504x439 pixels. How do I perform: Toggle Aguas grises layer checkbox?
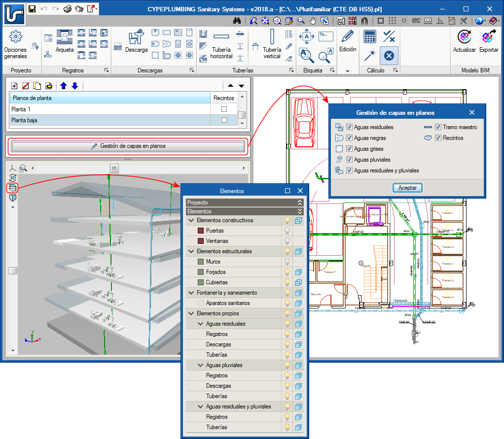click(x=349, y=149)
